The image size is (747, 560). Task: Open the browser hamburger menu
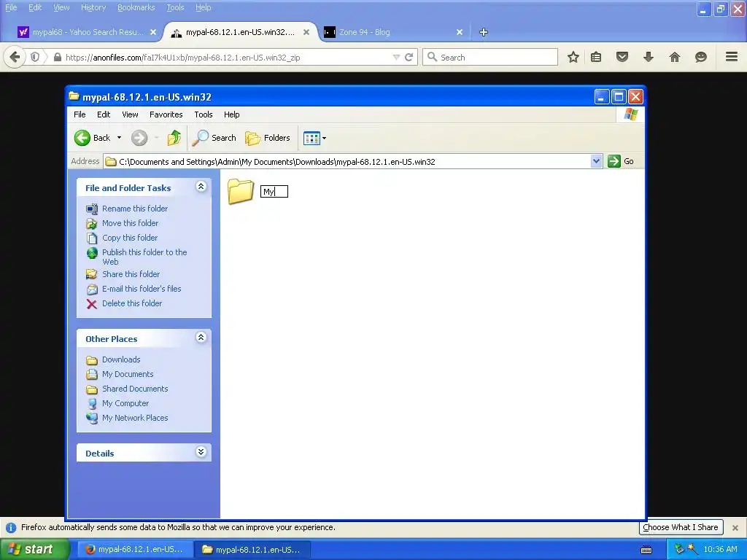tap(732, 57)
